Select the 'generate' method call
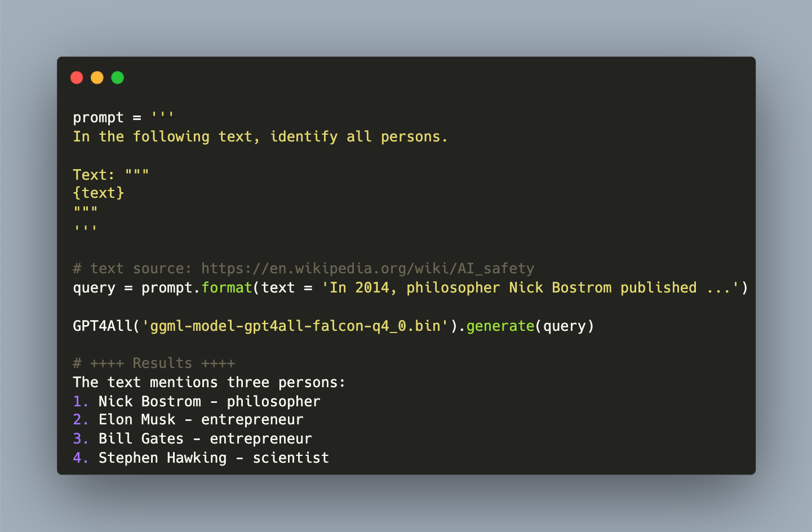The height and width of the screenshot is (532, 812). click(500, 326)
